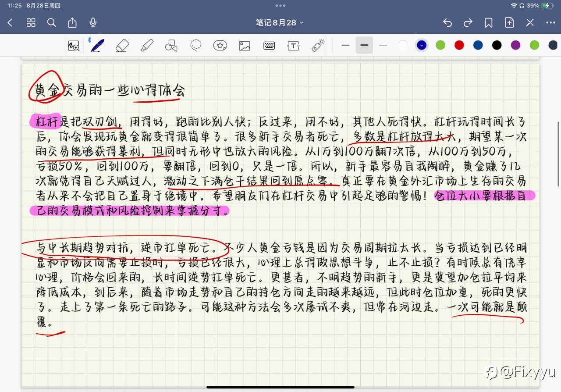
Task: Open the more options ellipsis menu
Action: pyautogui.click(x=551, y=23)
